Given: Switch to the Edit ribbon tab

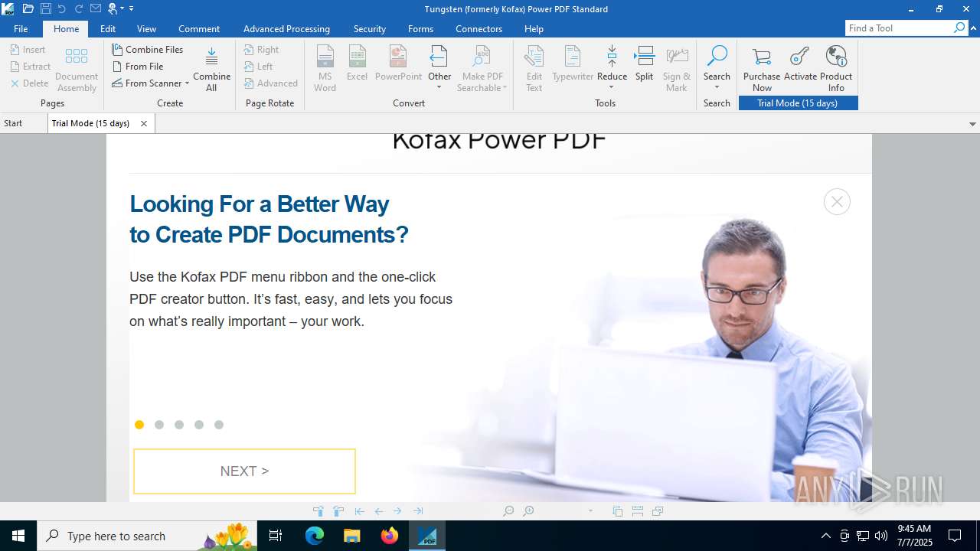Looking at the screenshot, I should pyautogui.click(x=108, y=28).
